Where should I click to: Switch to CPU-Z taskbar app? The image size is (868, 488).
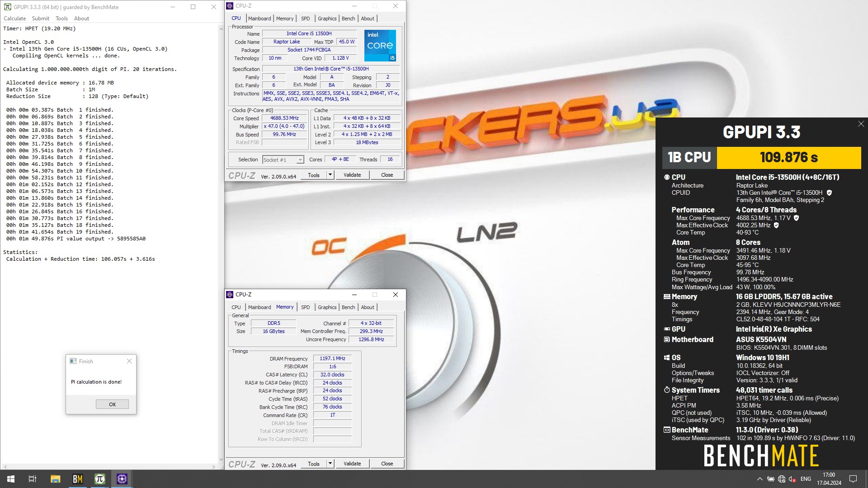tap(122, 479)
